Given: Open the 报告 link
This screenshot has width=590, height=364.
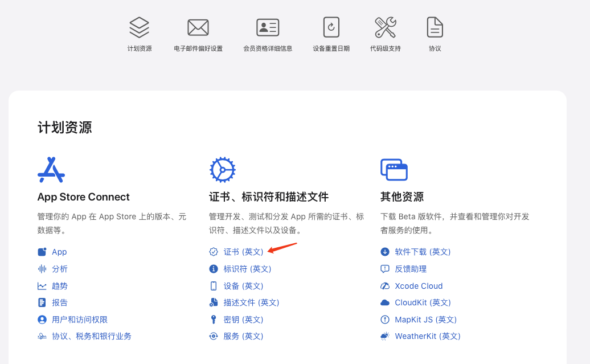Looking at the screenshot, I should [59, 302].
